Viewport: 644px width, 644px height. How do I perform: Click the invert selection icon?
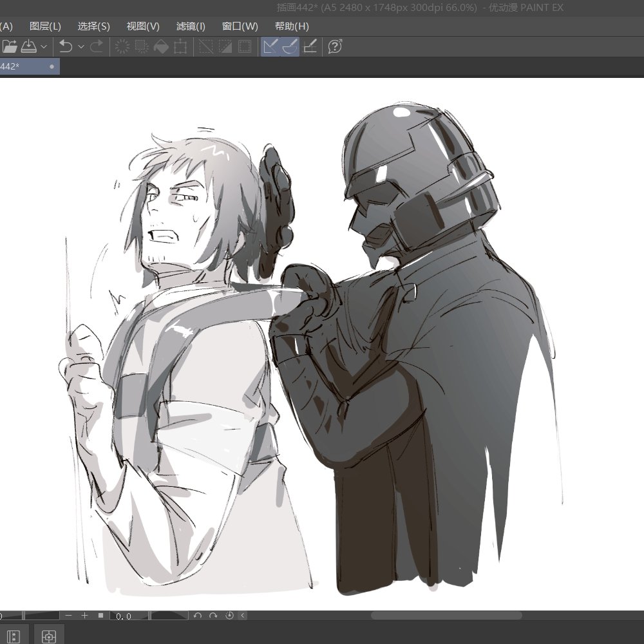click(225, 46)
